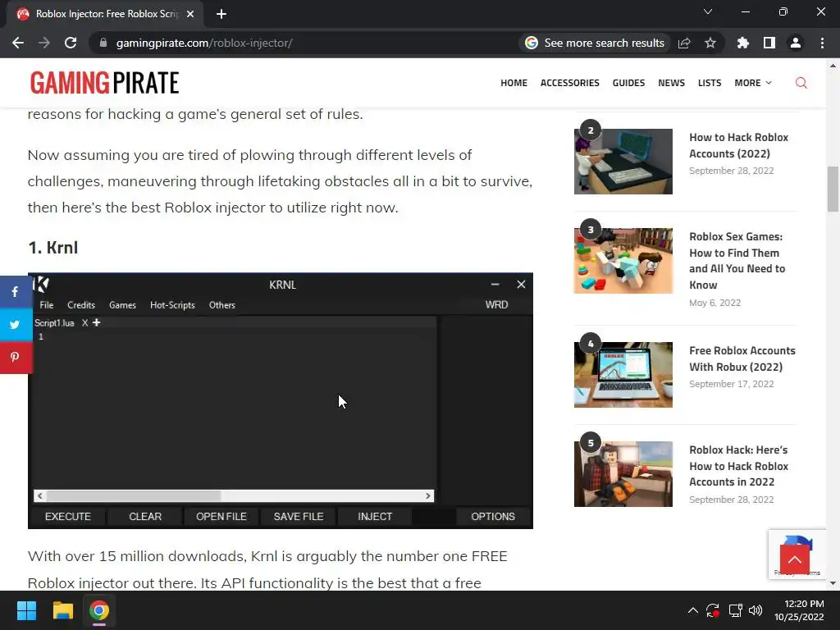Click the browser back arrow
The width and height of the screenshot is (840, 630).
click(x=18, y=43)
